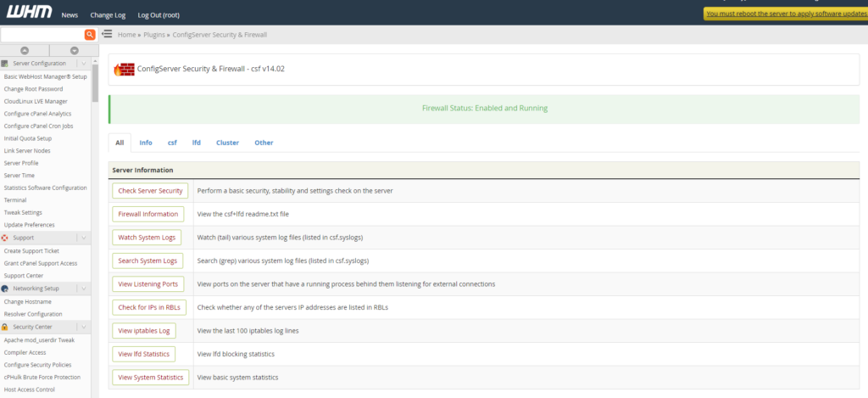
Task: Click the Support lifebuoy icon
Action: tap(5, 238)
